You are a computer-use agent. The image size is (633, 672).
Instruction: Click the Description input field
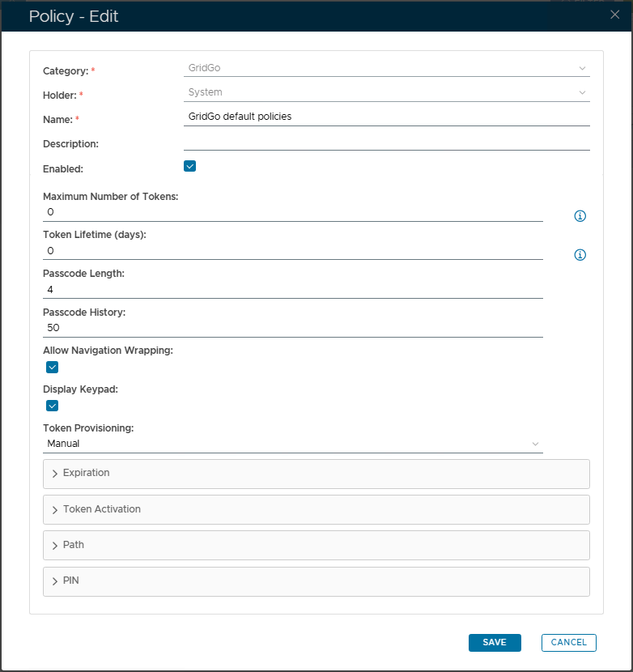(386, 142)
